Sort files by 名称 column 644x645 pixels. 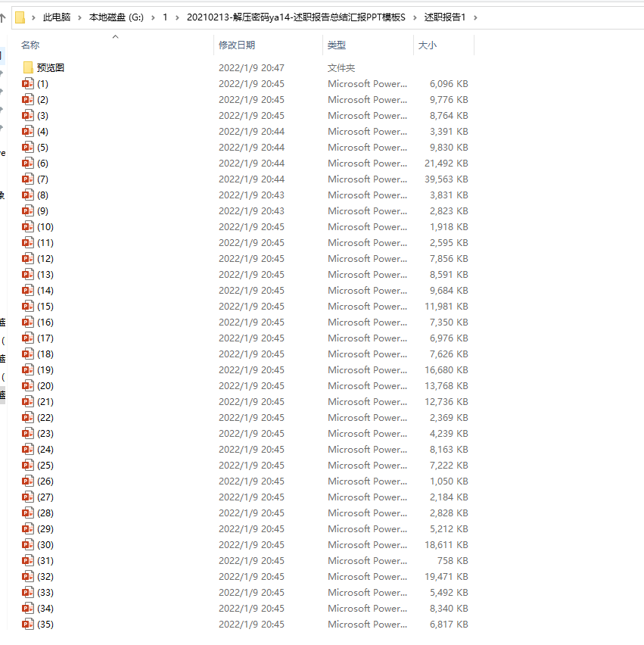coord(30,45)
